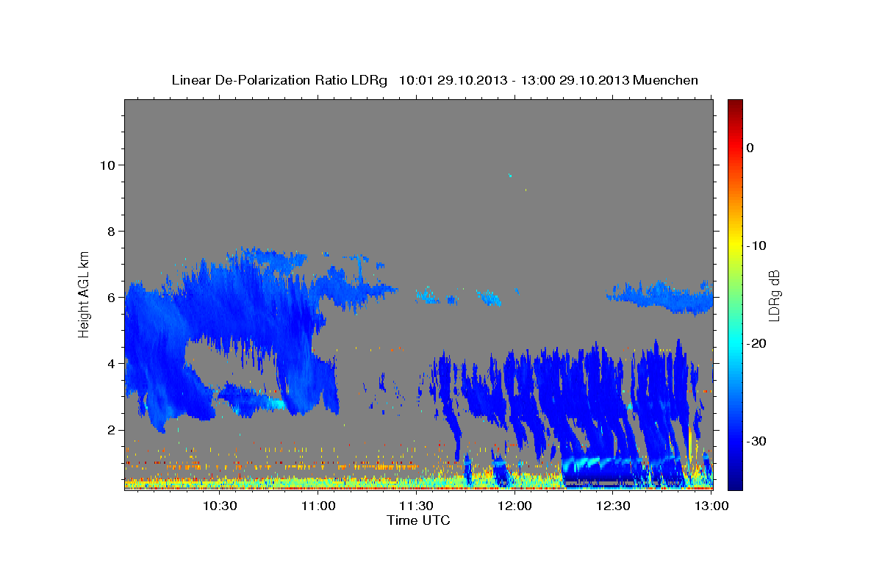Click the 'Muenchen' location label in the title
The image size is (882, 588).
(x=666, y=80)
